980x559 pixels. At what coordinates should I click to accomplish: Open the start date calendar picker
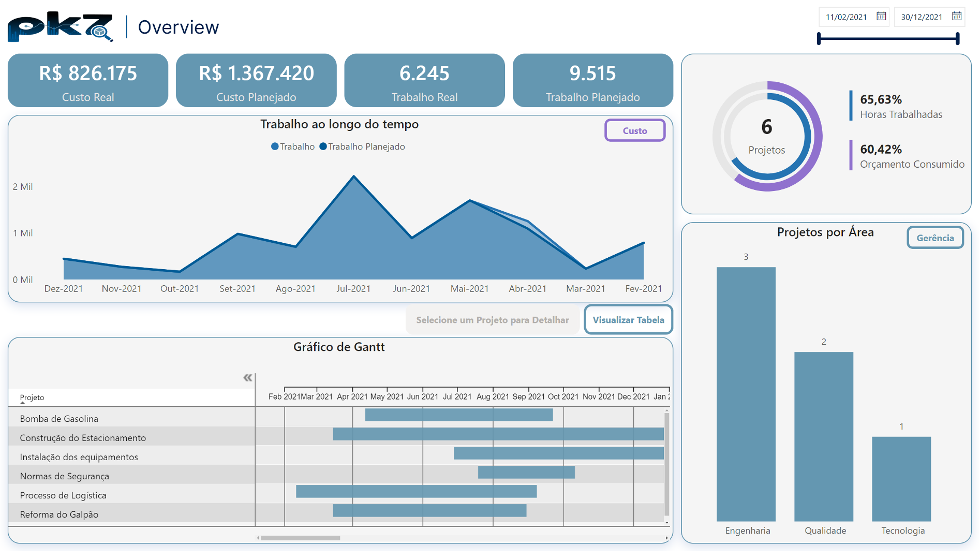click(x=881, y=17)
